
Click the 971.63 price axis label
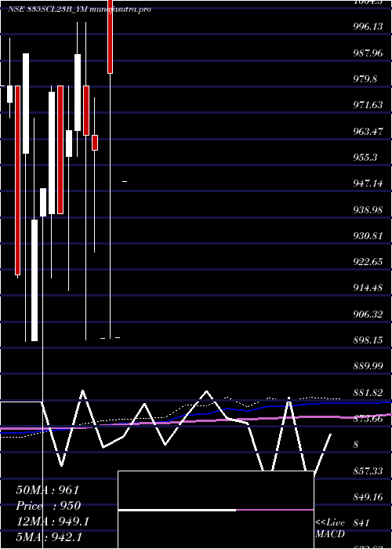(368, 105)
